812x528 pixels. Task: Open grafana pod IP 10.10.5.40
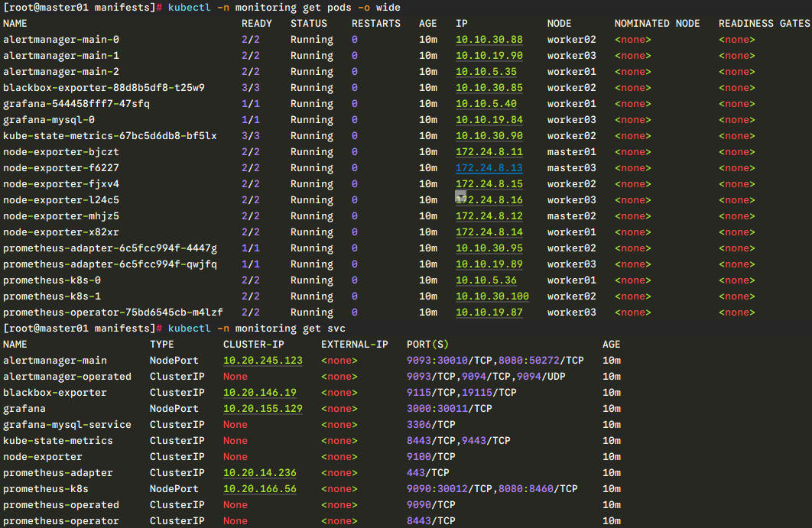[x=486, y=104]
